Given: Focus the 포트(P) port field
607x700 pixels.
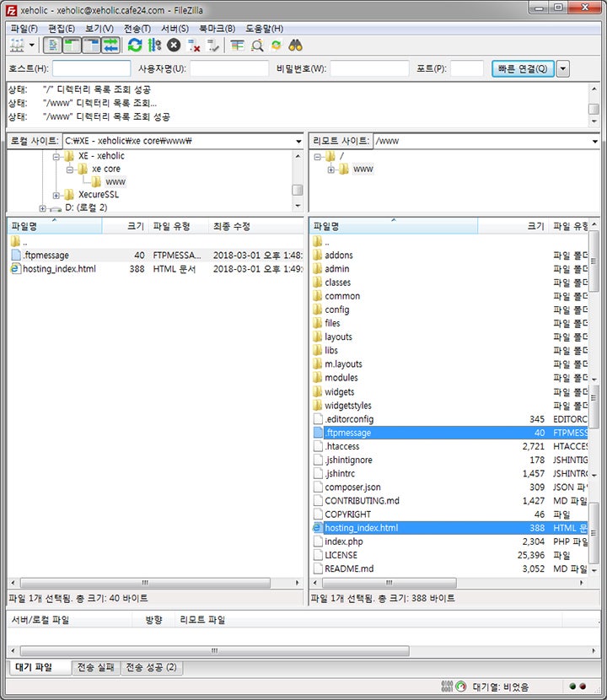Looking at the screenshot, I should point(467,69).
